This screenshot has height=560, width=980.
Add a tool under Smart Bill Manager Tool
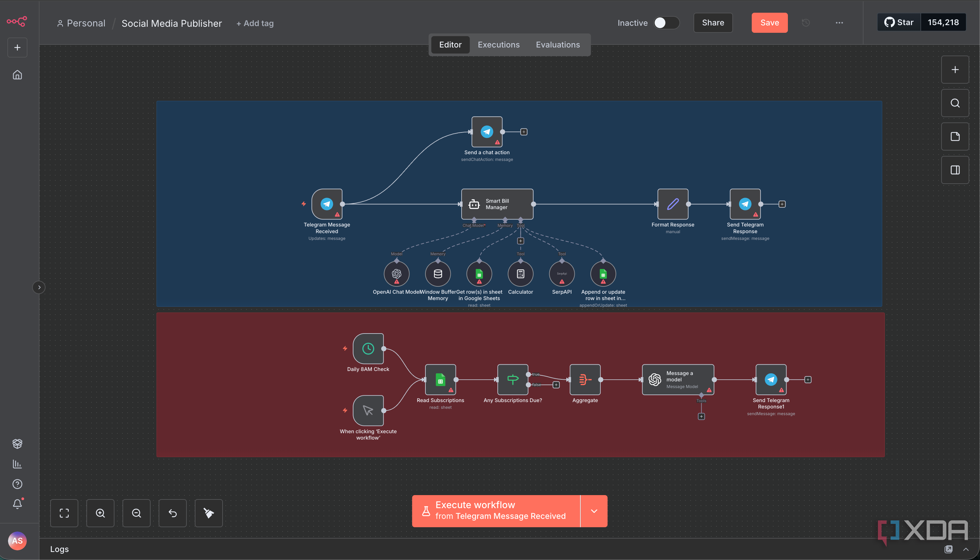coord(520,241)
